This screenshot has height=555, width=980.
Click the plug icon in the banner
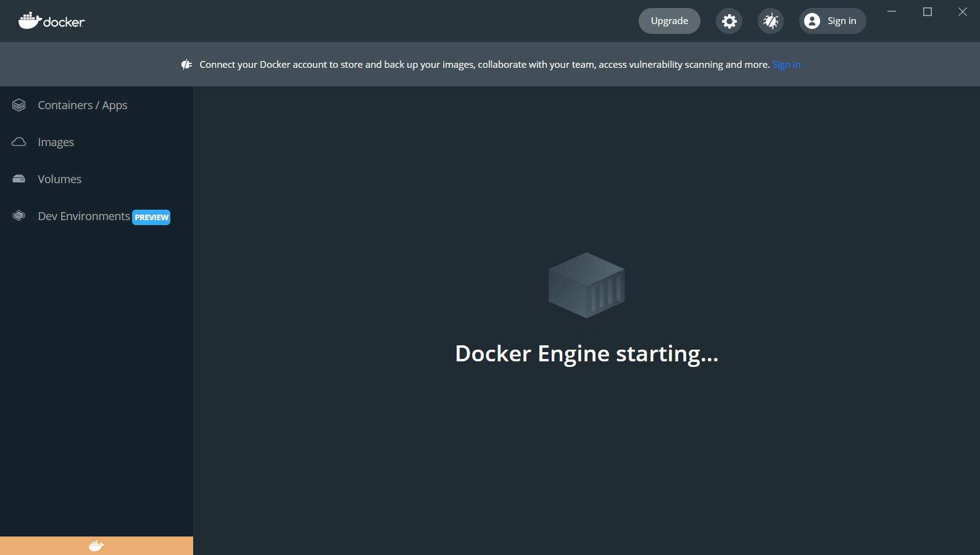tap(186, 64)
